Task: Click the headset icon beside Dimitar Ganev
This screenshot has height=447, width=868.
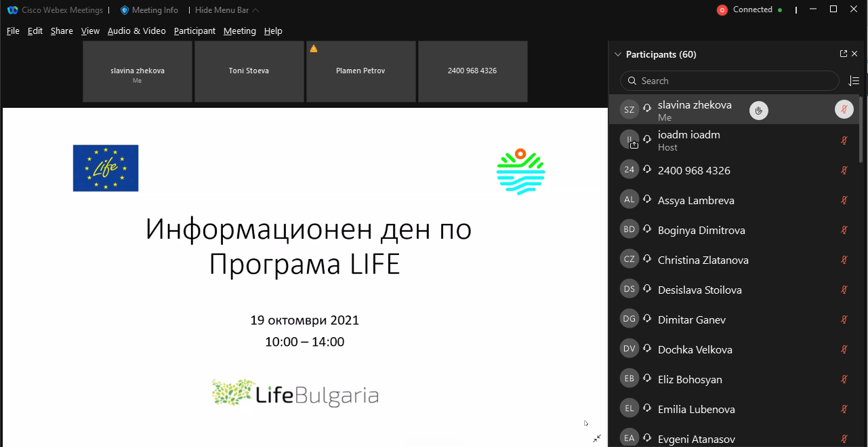Action: click(648, 319)
